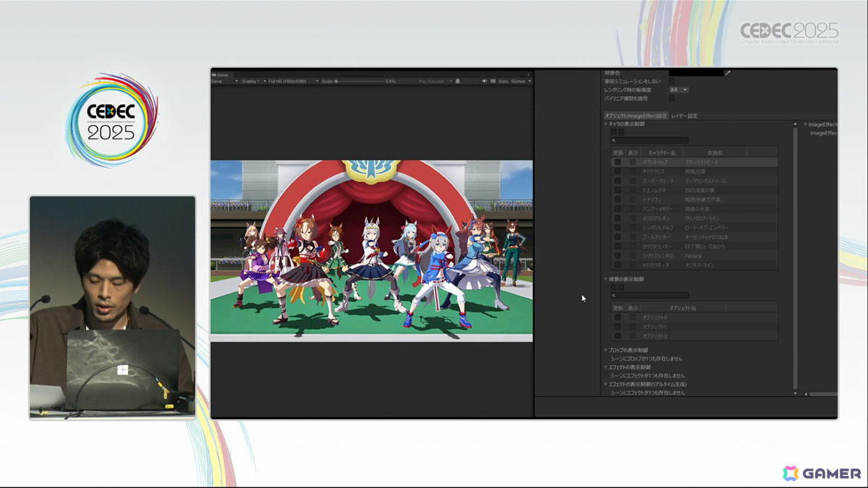
Task: Toggle the バイリニア補間を適用 checkbox
Action: 672,98
